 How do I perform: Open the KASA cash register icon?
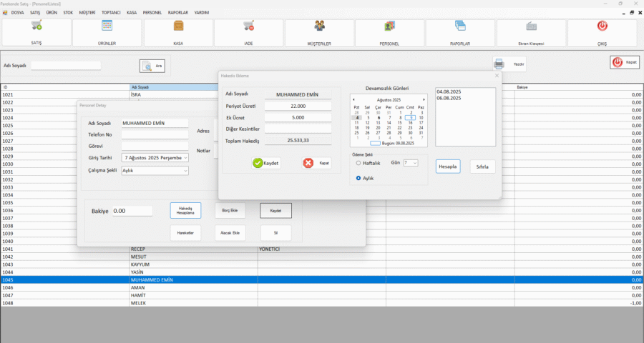(178, 26)
